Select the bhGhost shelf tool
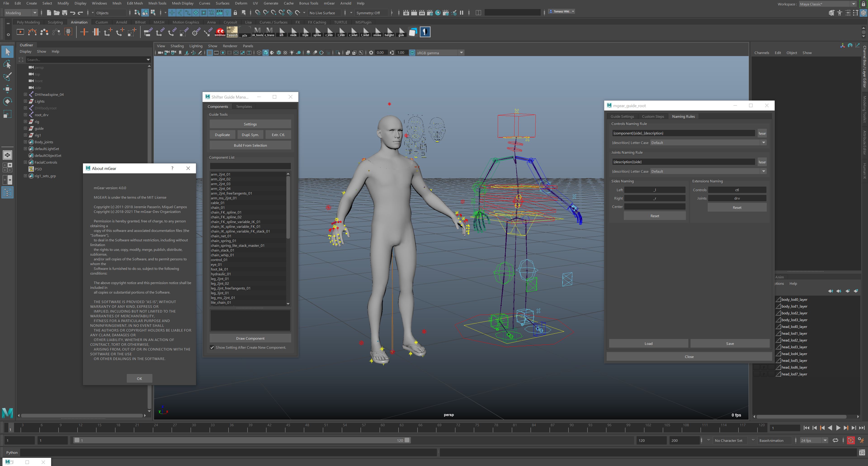 click(220, 32)
